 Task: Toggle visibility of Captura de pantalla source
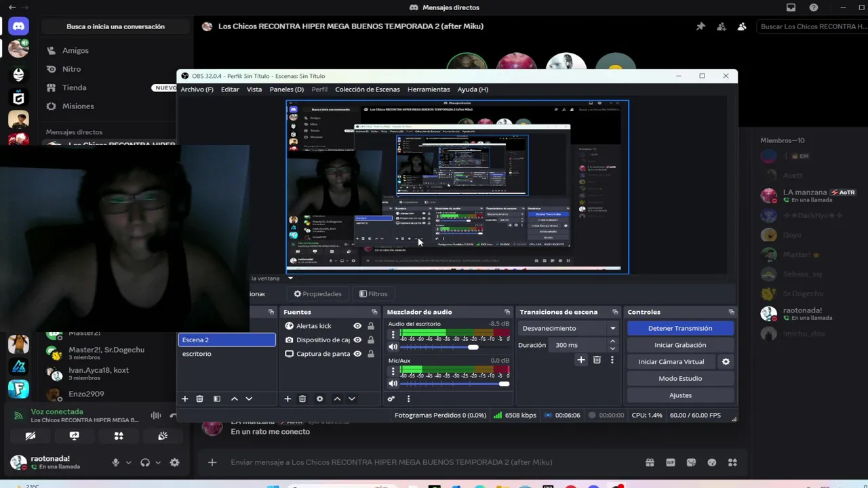coord(357,354)
